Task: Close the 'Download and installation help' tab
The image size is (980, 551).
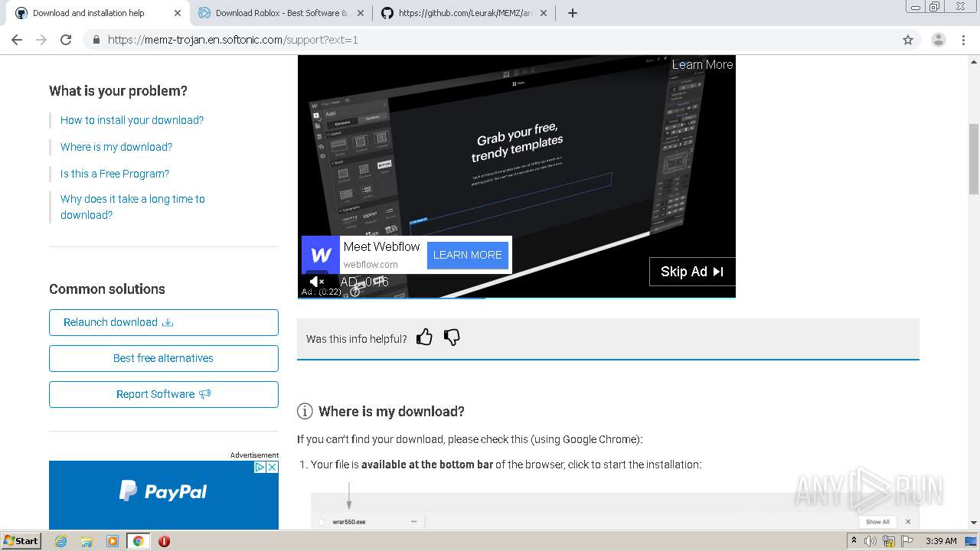Action: pos(178,13)
